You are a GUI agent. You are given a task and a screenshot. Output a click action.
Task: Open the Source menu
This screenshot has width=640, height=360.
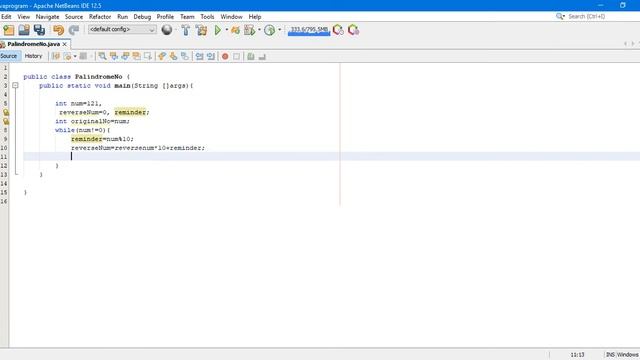(74, 17)
